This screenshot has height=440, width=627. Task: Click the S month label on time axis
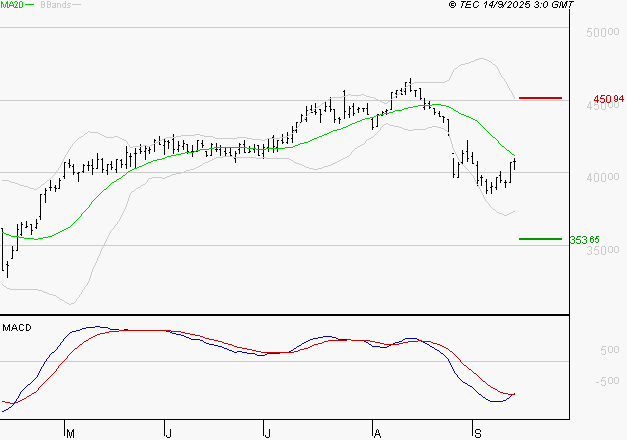tap(477, 433)
